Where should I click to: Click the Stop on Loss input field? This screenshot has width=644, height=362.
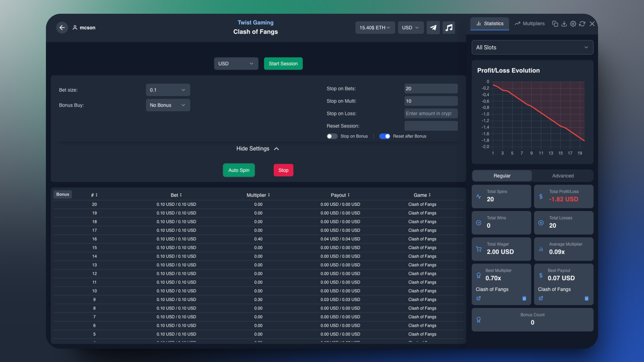click(x=431, y=113)
